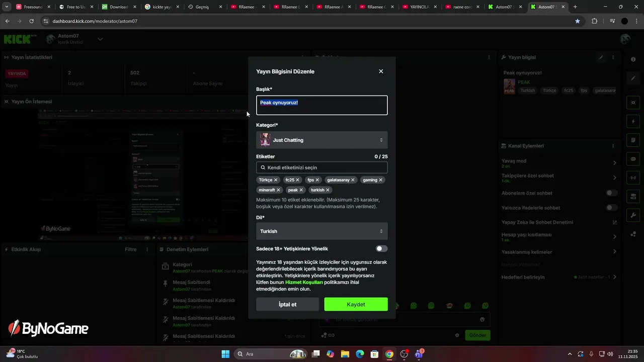Click the broadcast signal sidebar icon

click(x=633, y=177)
